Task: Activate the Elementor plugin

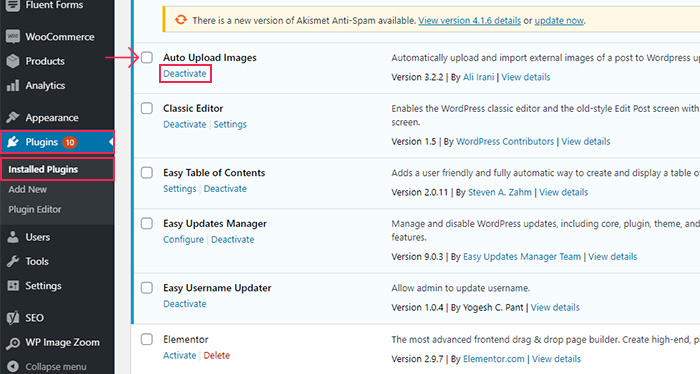Action: coord(179,355)
